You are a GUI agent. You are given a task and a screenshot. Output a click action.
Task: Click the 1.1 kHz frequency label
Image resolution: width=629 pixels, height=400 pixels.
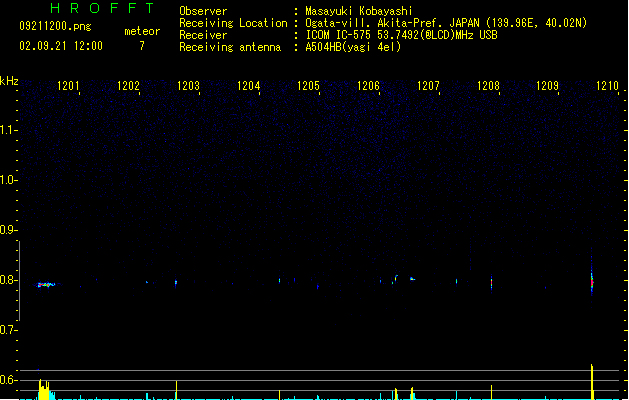[x=8, y=130]
